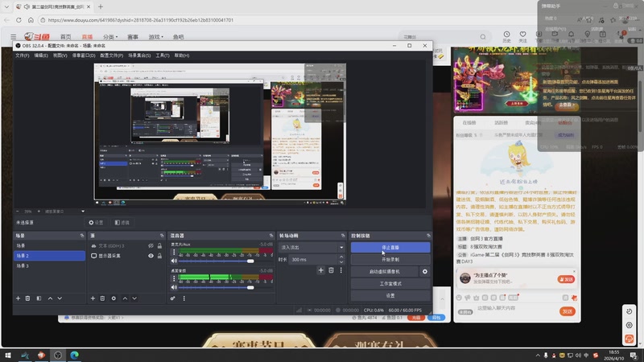Click 开始录制 start recording button

pyautogui.click(x=390, y=259)
